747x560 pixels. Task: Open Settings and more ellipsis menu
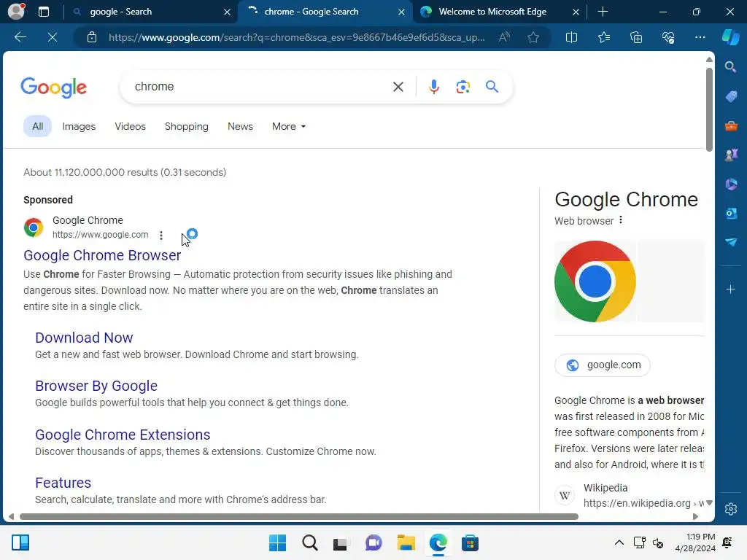[700, 37]
